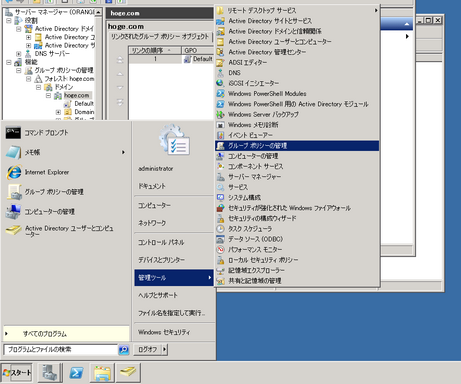This screenshot has height=384, width=461.
Task: Open デバイスとプリンター
Action: (x=161, y=260)
